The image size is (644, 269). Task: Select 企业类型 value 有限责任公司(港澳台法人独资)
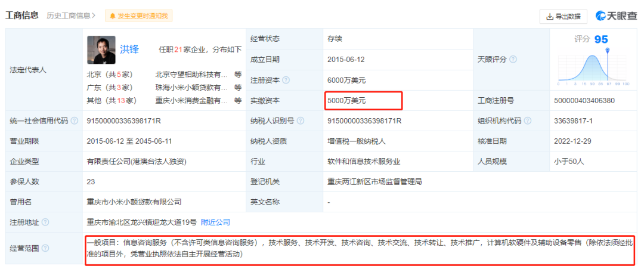pos(137,162)
